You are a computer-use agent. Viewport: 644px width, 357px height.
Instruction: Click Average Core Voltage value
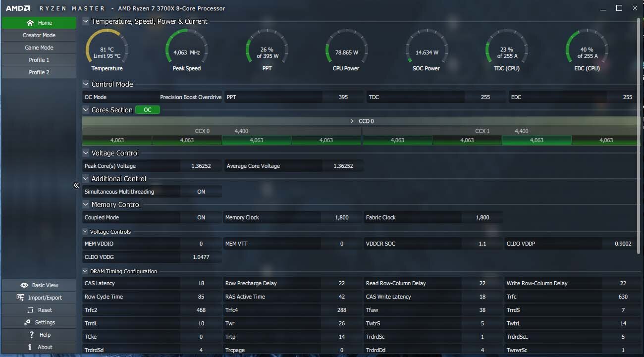(343, 166)
